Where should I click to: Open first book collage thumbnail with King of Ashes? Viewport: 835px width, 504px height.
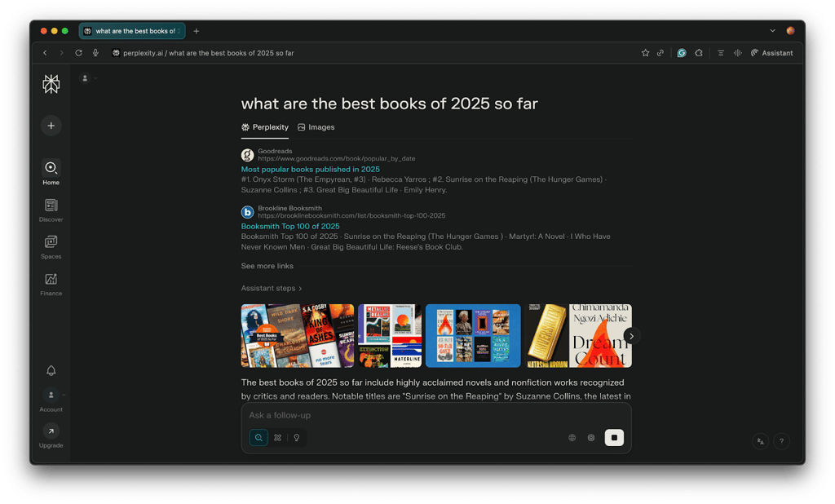point(297,336)
